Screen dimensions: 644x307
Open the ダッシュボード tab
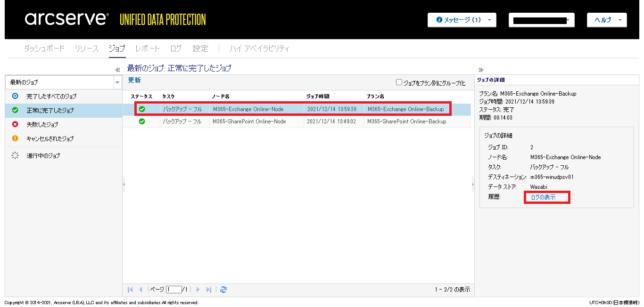click(44, 48)
